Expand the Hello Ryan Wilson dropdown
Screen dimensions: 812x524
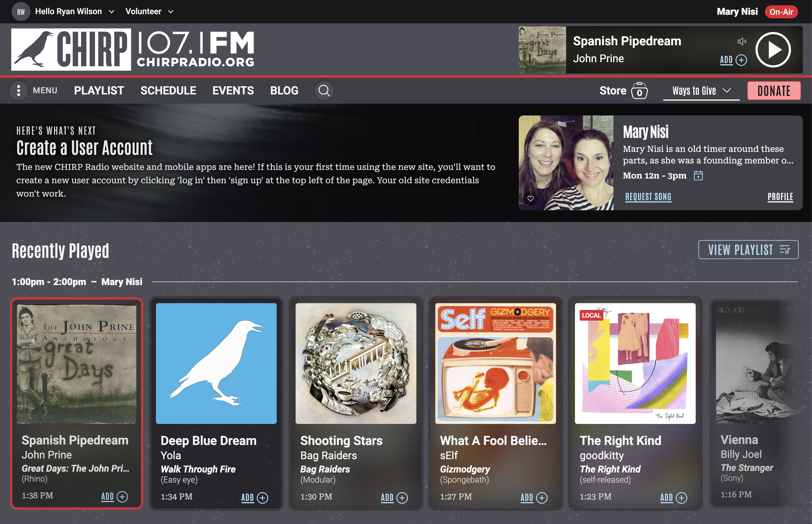75,12
